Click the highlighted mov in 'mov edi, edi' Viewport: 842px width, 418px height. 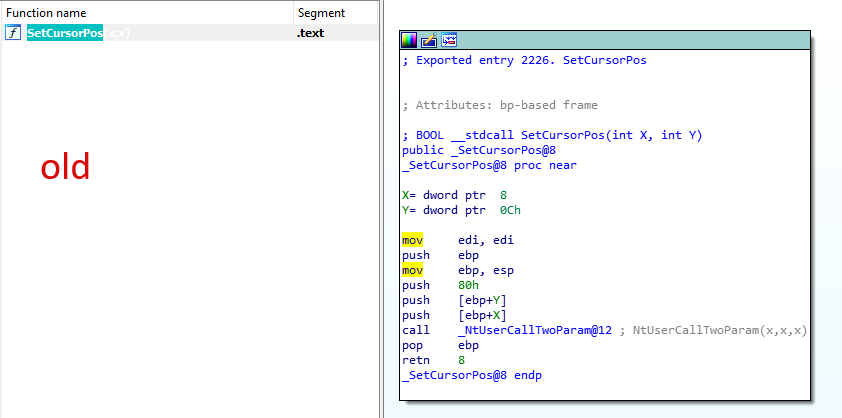(413, 240)
